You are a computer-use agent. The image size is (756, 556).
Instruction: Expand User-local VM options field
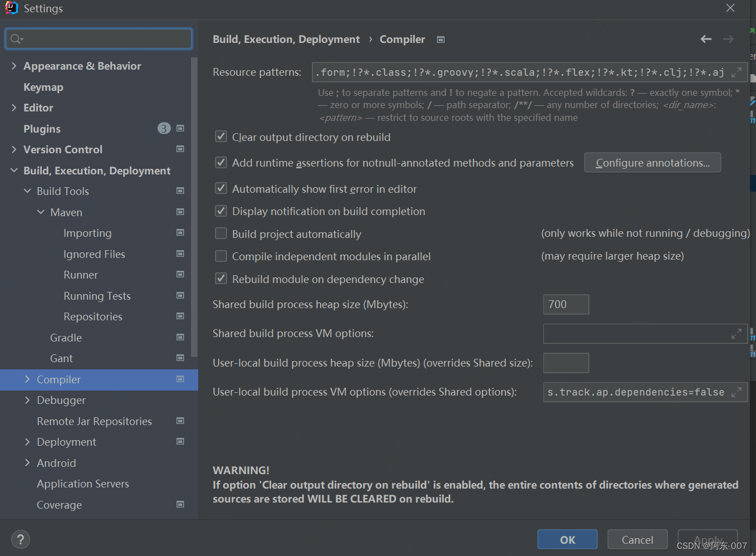[x=736, y=392]
